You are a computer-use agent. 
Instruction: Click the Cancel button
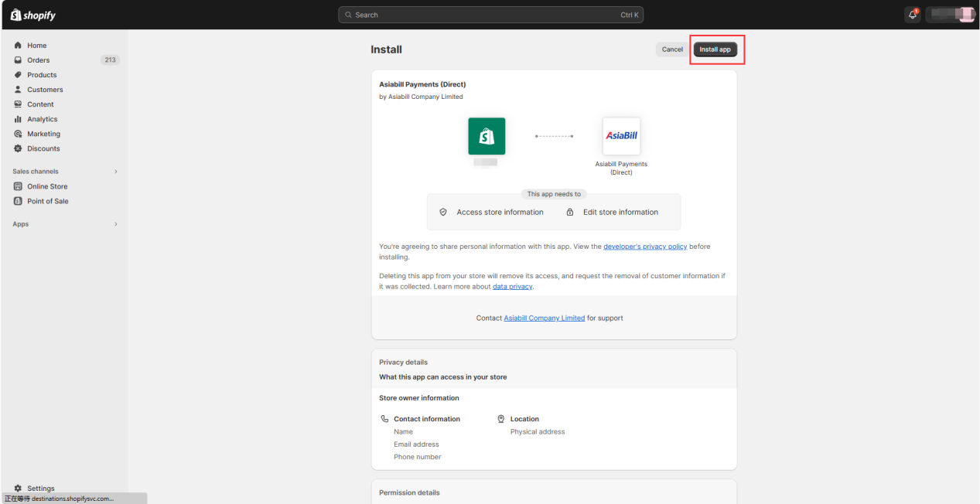tap(672, 49)
